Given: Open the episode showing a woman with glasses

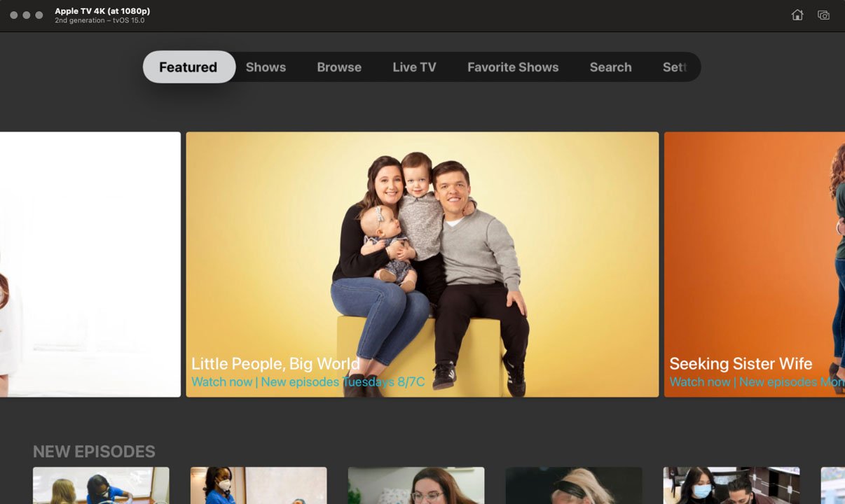Looking at the screenshot, I should coord(416,485).
